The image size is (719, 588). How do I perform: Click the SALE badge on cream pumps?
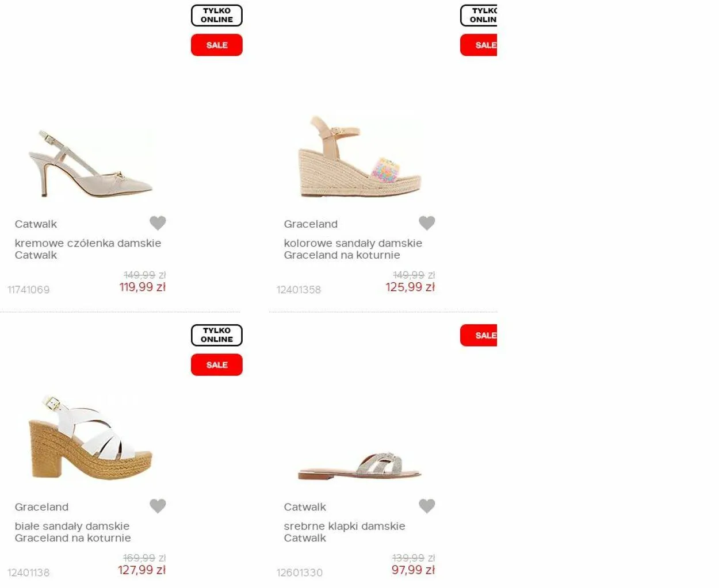[x=217, y=45]
